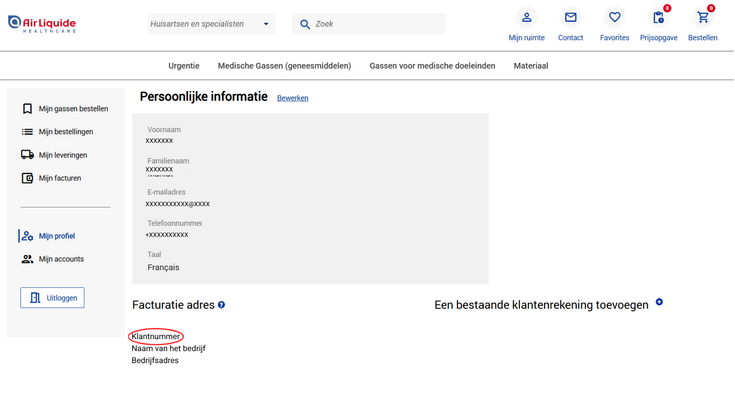This screenshot has height=393, width=735.
Task: Click the E-mailadres value
Action: (x=178, y=204)
